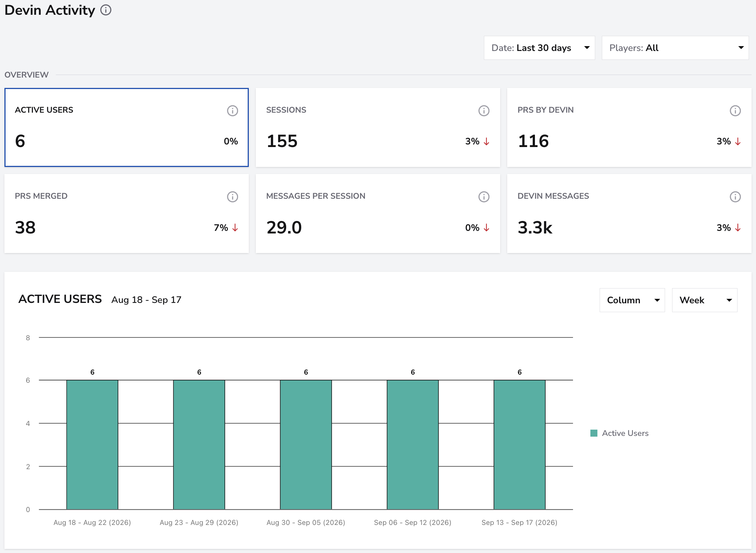Click the 3.3k Devin messages value
The width and height of the screenshot is (756, 553).
tap(535, 227)
